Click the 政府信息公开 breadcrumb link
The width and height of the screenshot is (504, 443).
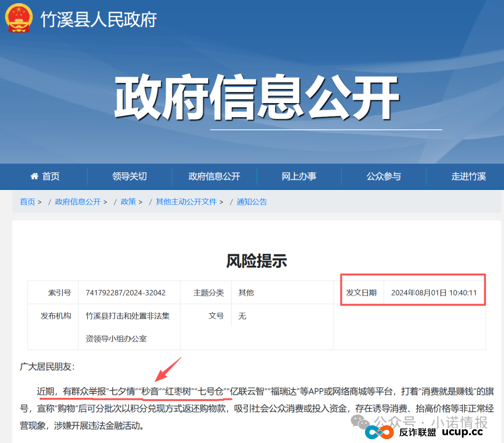coord(77,202)
